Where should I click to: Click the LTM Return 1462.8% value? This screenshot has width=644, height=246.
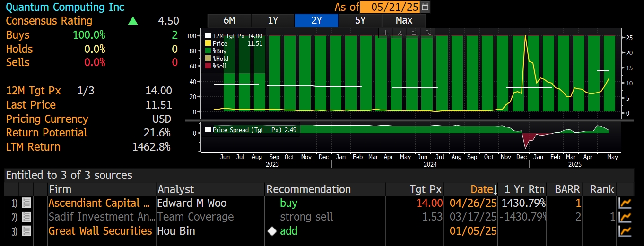(151, 147)
